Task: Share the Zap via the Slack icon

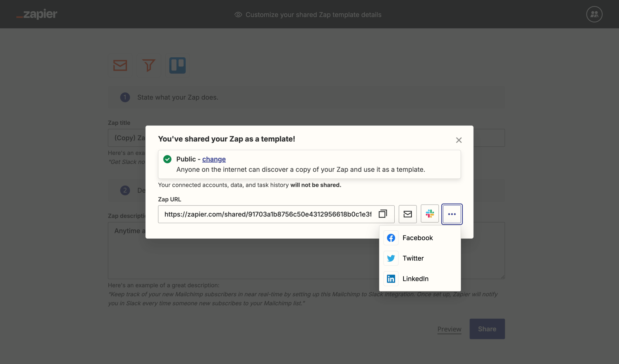Action: (x=430, y=214)
